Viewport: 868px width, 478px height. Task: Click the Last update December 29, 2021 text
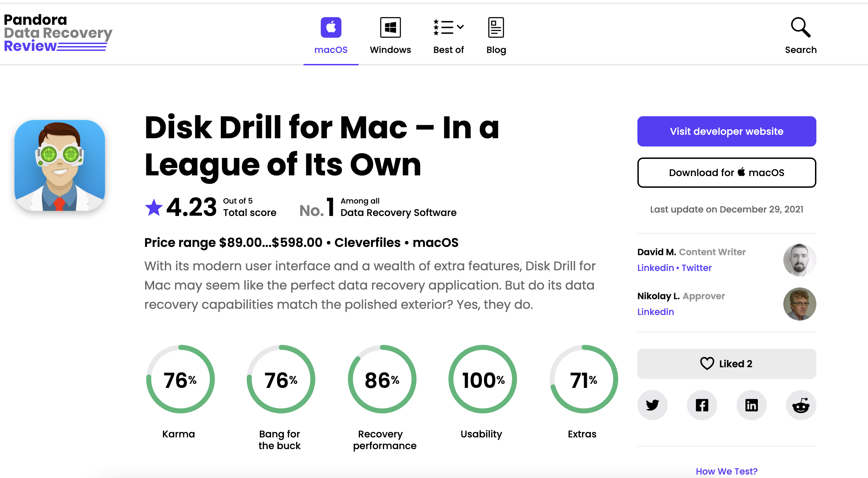click(x=727, y=209)
